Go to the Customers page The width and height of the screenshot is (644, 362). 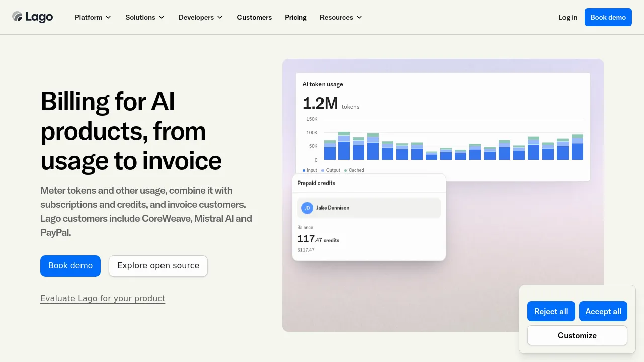(255, 17)
